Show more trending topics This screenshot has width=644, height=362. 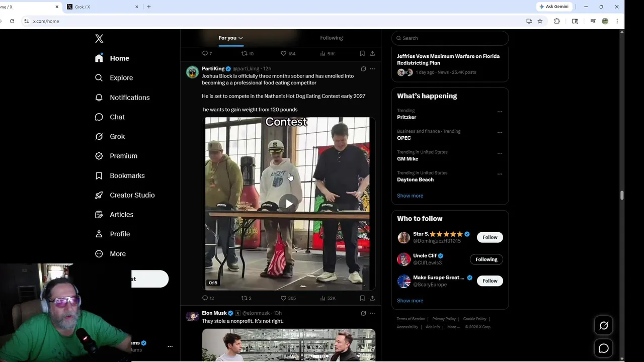click(410, 196)
